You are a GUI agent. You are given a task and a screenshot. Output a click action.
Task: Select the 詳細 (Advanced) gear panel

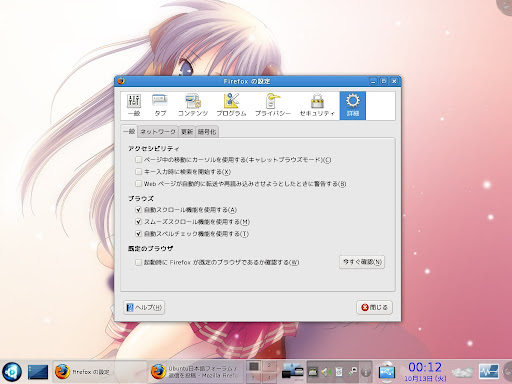[x=353, y=105]
